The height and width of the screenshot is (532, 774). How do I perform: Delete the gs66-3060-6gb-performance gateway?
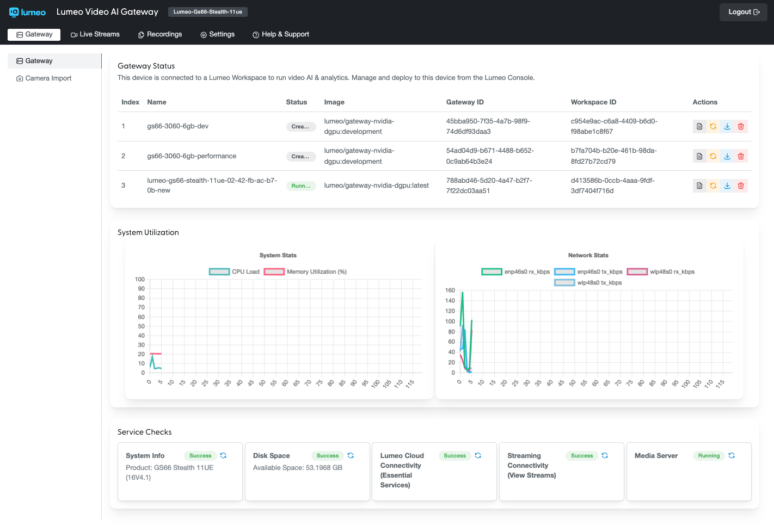click(x=741, y=156)
